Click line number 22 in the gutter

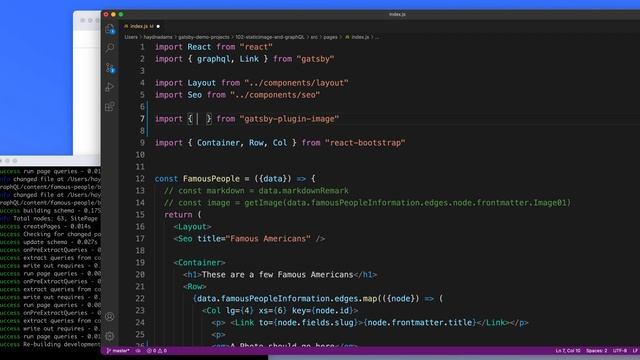[x=140, y=299]
